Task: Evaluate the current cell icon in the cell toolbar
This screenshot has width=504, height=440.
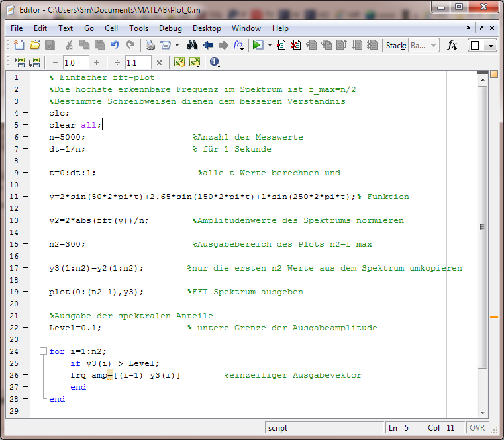Action: pos(19,62)
